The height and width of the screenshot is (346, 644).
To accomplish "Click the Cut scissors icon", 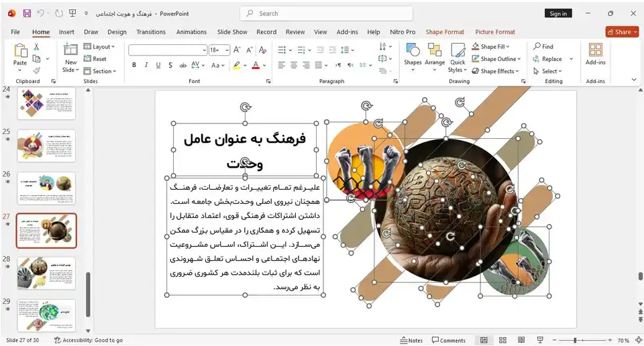I will coord(36,47).
